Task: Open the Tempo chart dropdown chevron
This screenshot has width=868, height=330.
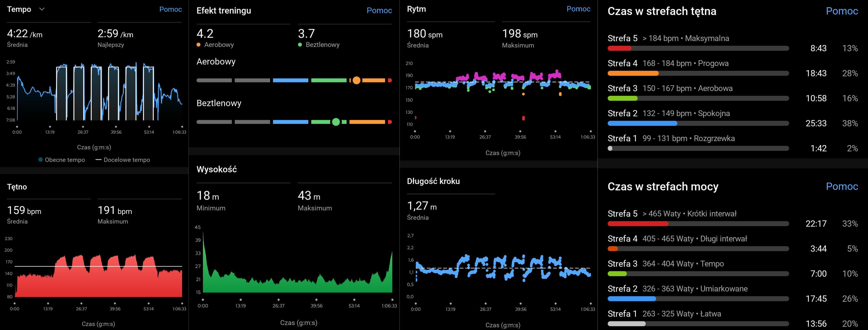Action: (42, 10)
